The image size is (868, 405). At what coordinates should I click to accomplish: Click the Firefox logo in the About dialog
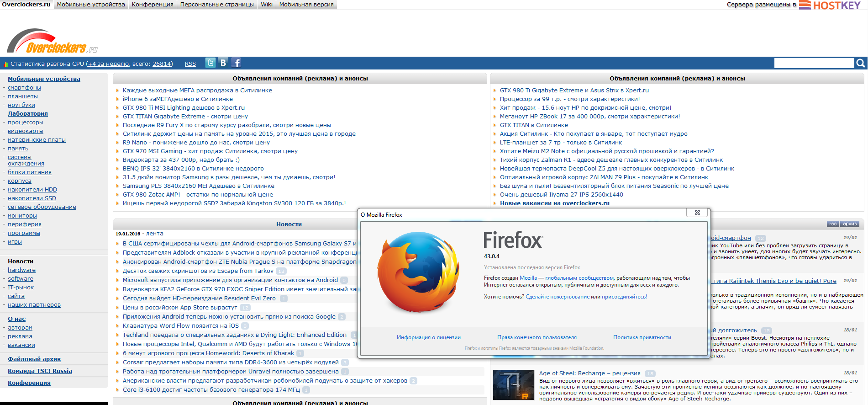[x=418, y=272]
